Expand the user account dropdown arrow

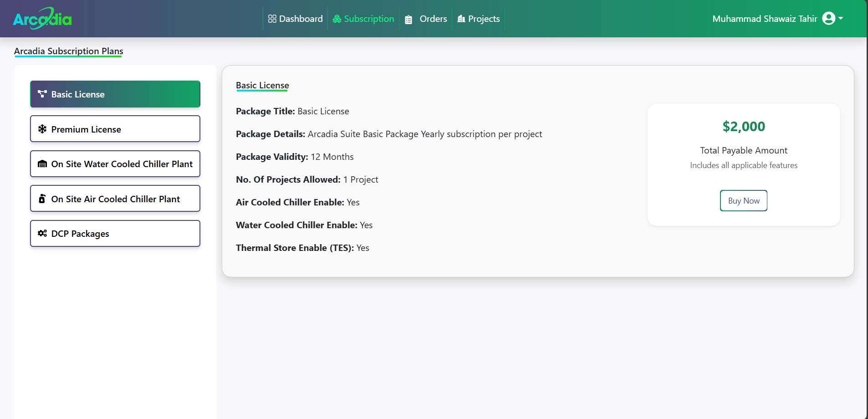[x=841, y=19]
